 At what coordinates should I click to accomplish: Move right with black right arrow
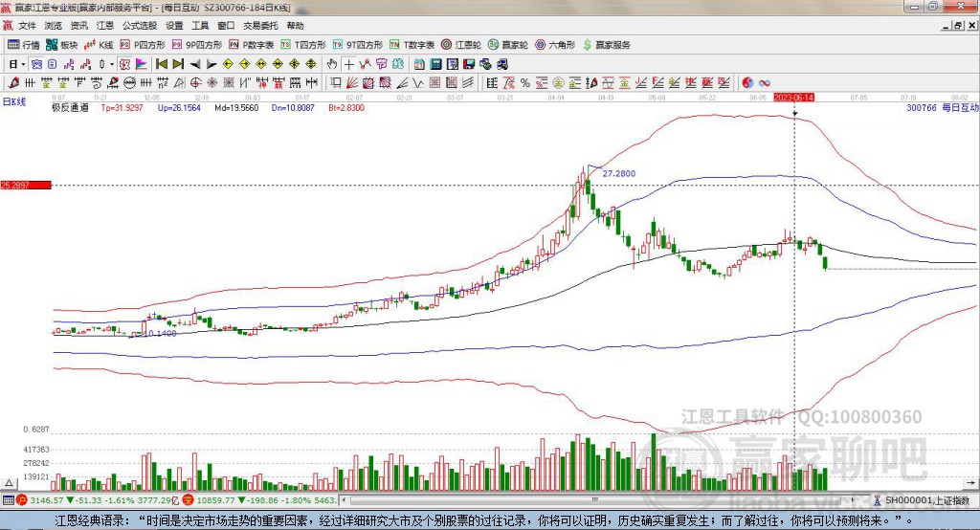(212, 64)
